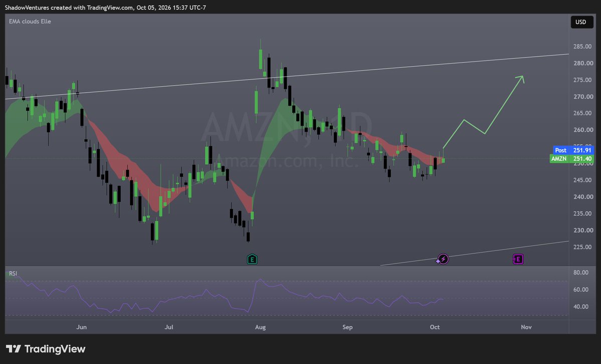601x364 pixels.
Task: Click the 260.00 price axis value
Action: pos(583,130)
